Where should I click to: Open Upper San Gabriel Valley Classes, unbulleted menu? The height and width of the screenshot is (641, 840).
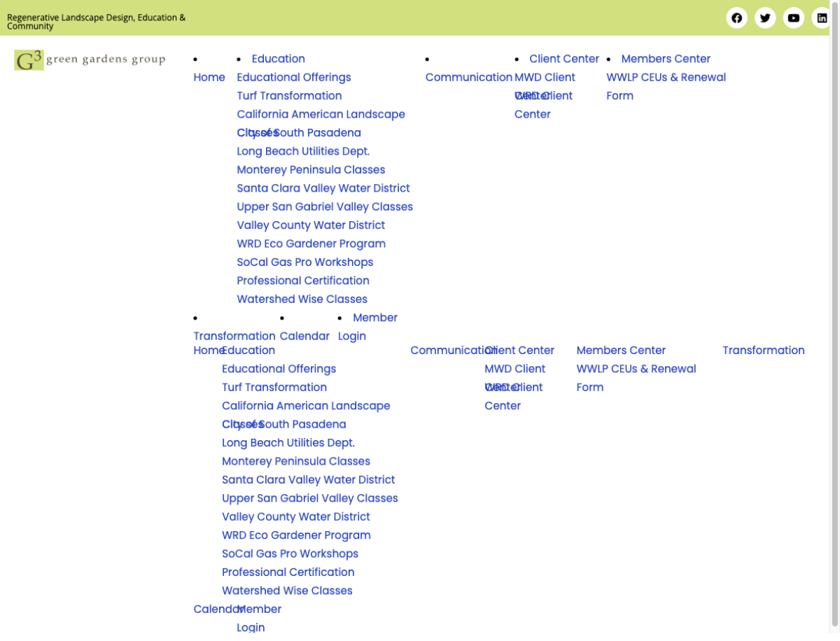coord(310,498)
